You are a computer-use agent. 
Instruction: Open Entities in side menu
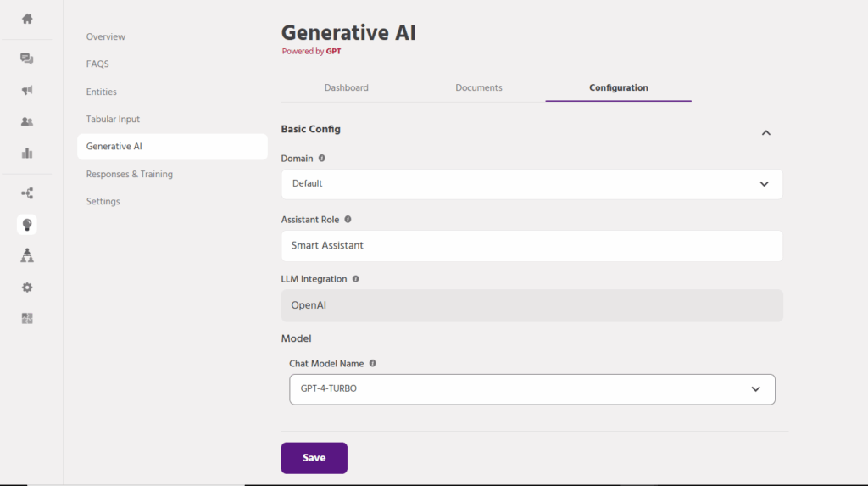click(102, 92)
